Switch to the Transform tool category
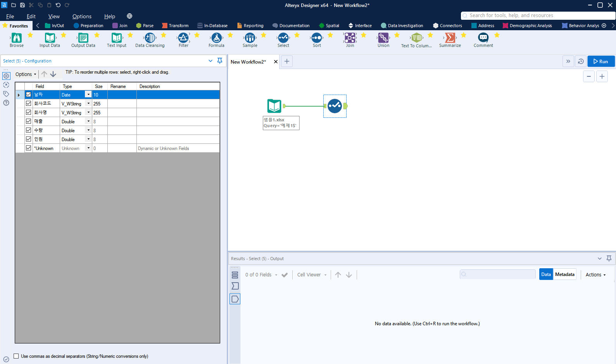Viewport: 616px width, 364px height. 175,26
